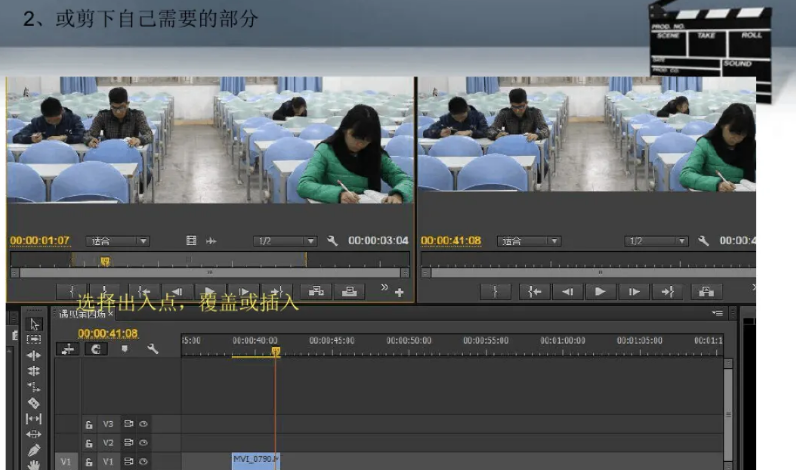Toggle lock on track V2
Viewport: 796px width, 470px height.
click(x=89, y=443)
